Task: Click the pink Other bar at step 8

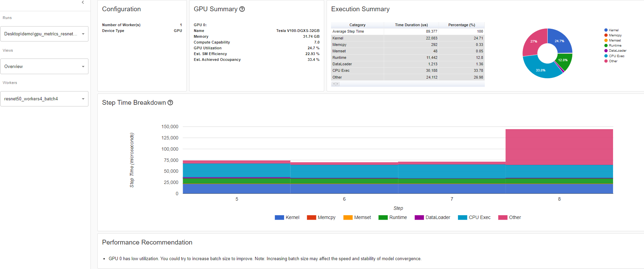Action: (x=559, y=147)
